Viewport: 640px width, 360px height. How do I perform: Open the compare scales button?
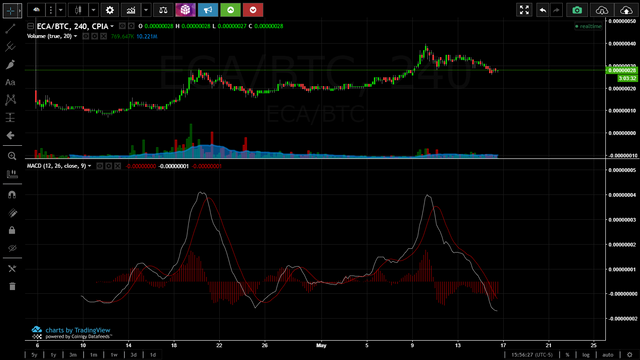pyautogui.click(x=163, y=10)
